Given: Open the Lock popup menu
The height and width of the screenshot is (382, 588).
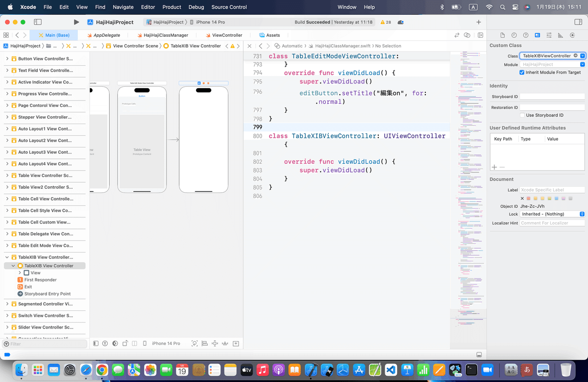Looking at the screenshot, I should tap(552, 214).
